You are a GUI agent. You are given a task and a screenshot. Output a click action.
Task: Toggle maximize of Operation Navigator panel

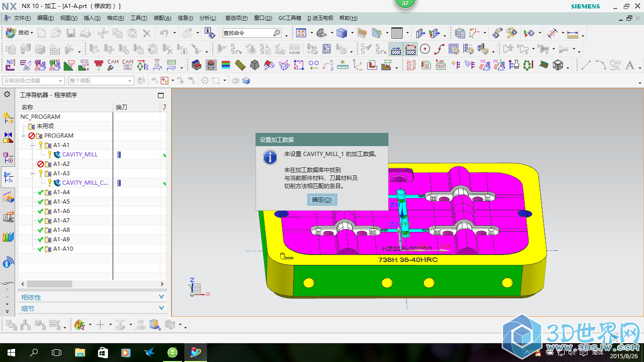pyautogui.click(x=161, y=95)
